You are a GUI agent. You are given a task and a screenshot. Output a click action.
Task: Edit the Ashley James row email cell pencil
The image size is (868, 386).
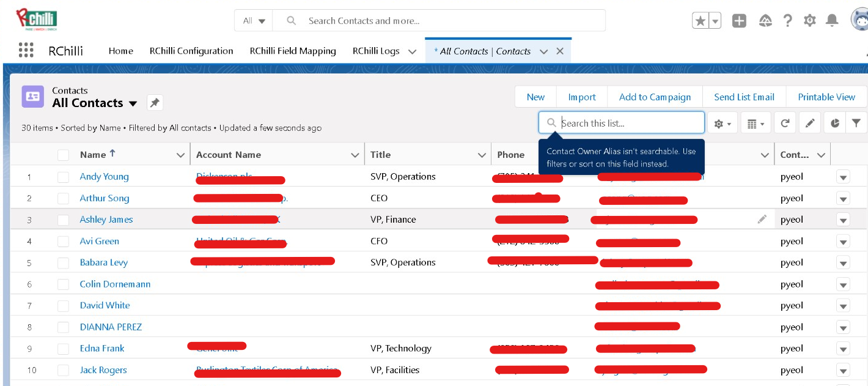762,219
